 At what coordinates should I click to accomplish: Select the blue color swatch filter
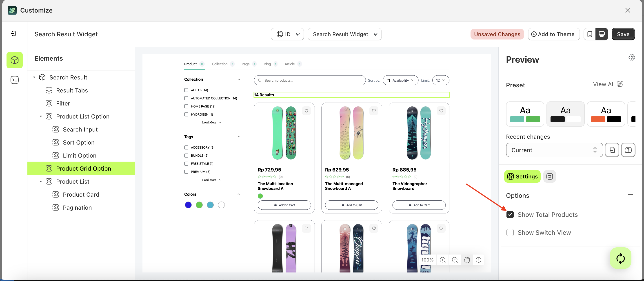tap(188, 205)
